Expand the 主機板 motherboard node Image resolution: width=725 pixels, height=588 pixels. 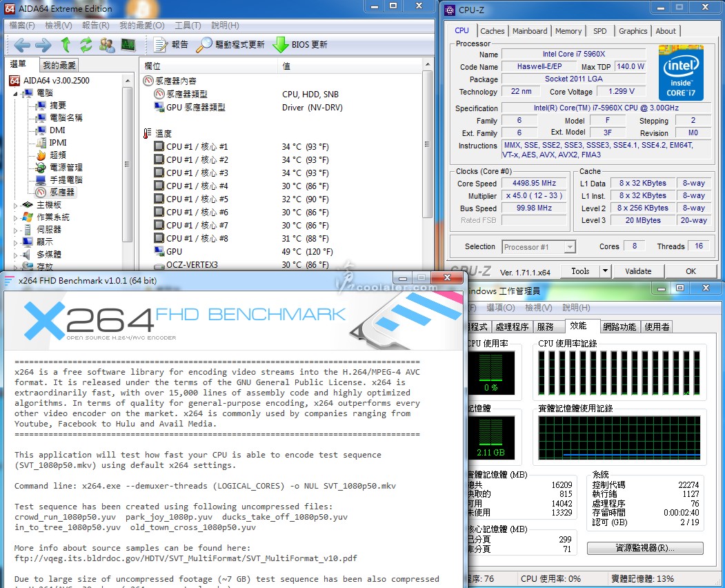pos(15,206)
